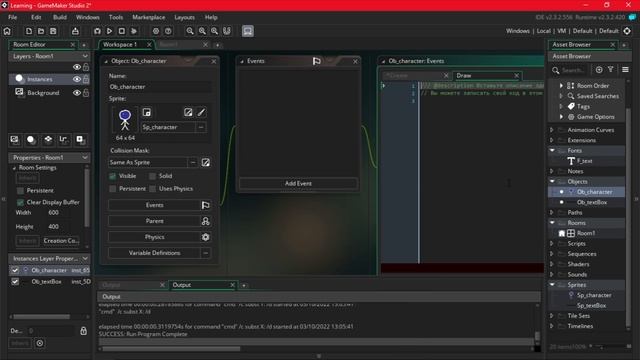Click the New Sprite icon beside the thumbnail
Viewport: 640px width, 360px height.
147,112
